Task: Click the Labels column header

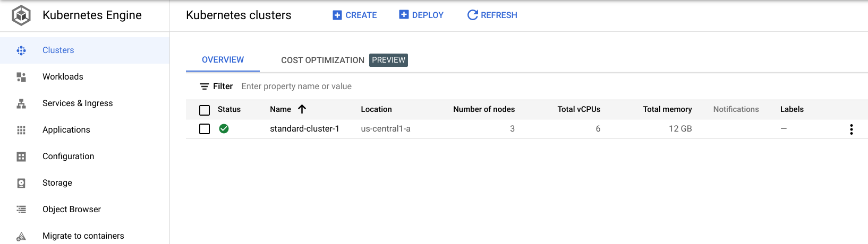Action: [792, 109]
